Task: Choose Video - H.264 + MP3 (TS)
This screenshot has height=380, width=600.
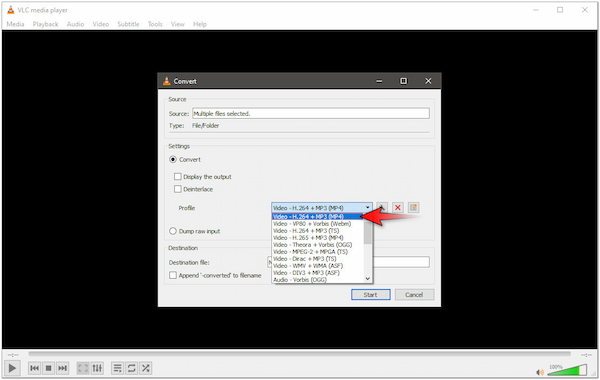Action: tap(318, 231)
